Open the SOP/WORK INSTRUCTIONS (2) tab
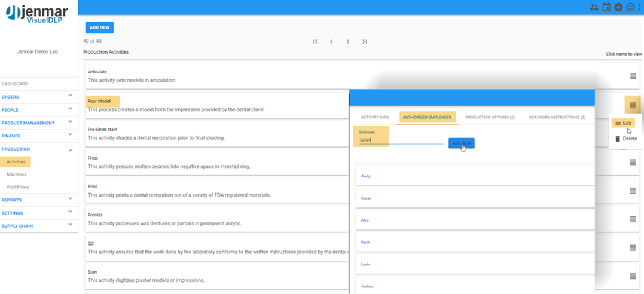This screenshot has height=294, width=644. tap(557, 118)
